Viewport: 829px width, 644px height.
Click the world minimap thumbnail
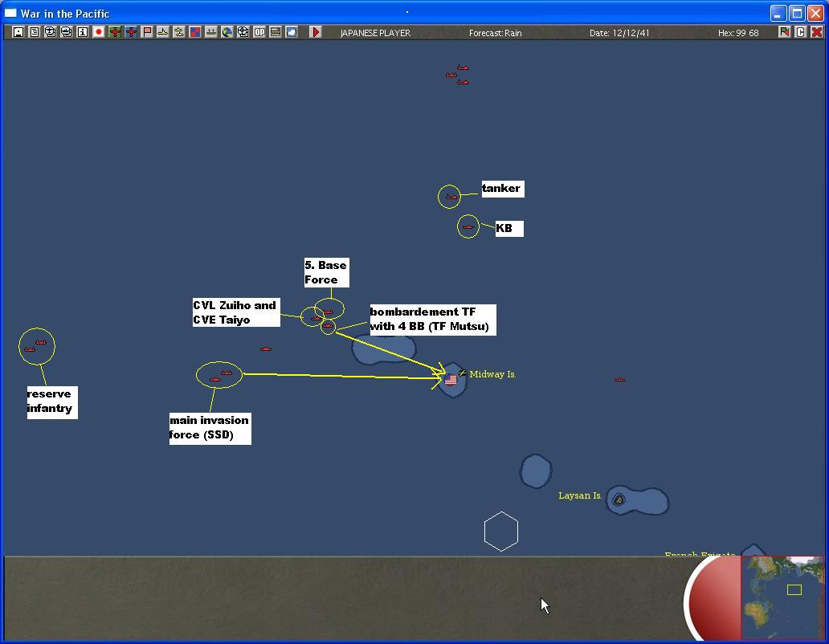point(782,597)
